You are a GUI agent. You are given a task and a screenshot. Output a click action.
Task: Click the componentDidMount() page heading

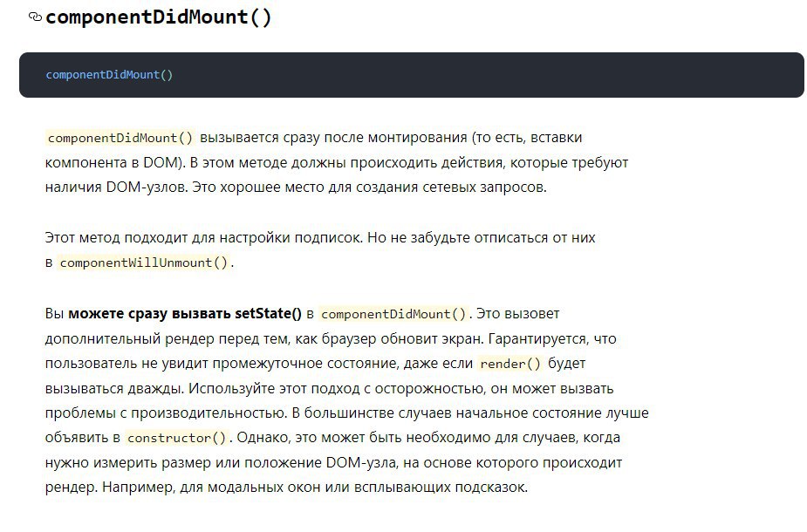point(159,17)
